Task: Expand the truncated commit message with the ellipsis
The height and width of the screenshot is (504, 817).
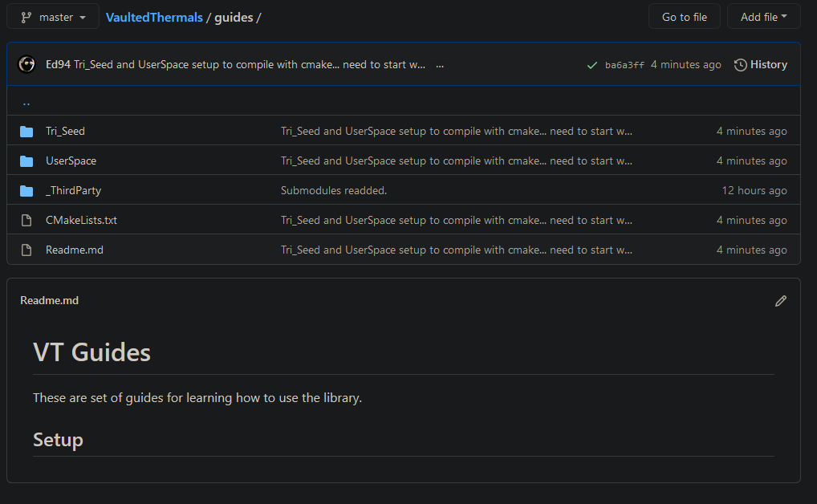Action: (x=439, y=64)
